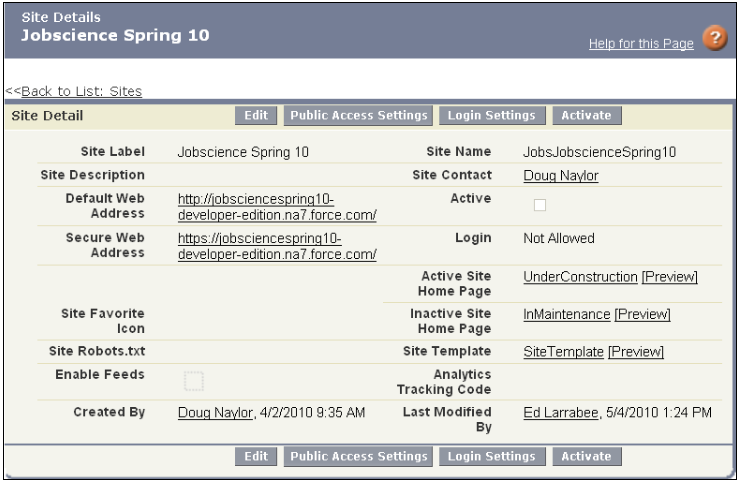Screen dimensions: 741x483
Task: Click the Jobscience Spring 10 page title
Action: [115, 35]
